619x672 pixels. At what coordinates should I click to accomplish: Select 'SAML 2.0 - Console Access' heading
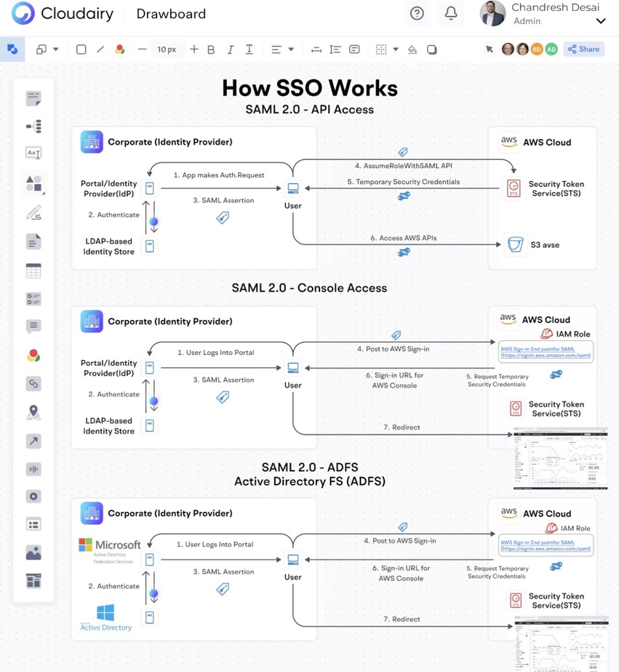pos(310,288)
